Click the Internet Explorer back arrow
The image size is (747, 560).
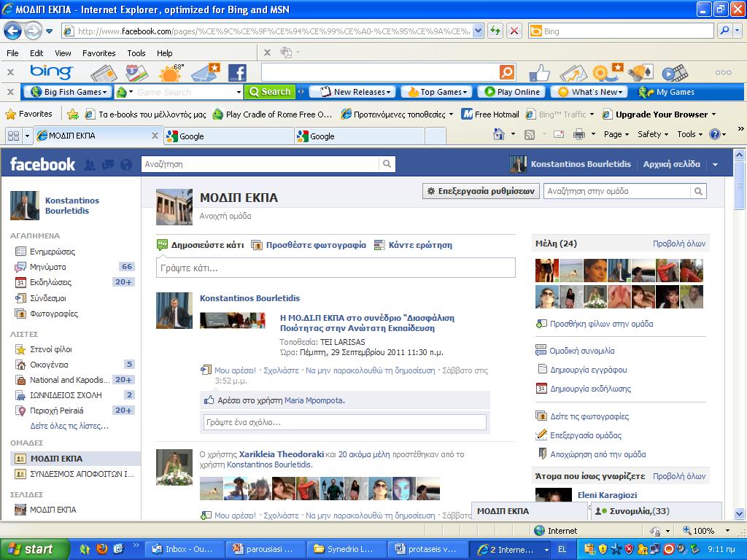point(13,31)
